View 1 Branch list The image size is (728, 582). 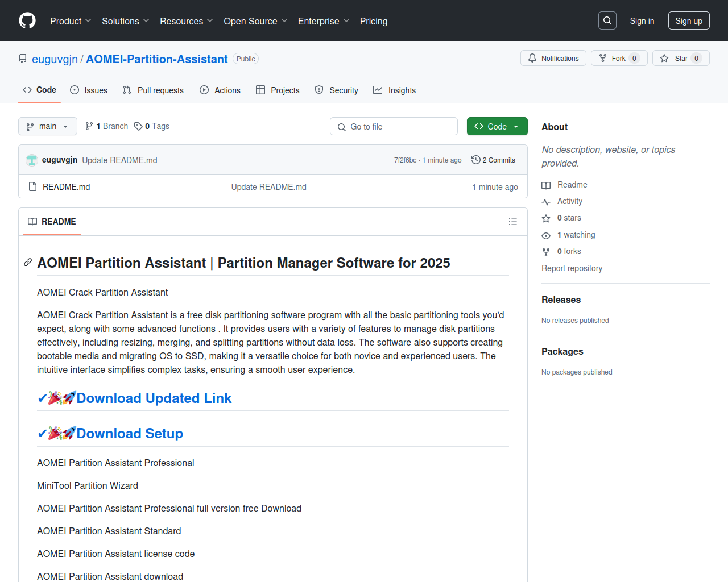(106, 126)
